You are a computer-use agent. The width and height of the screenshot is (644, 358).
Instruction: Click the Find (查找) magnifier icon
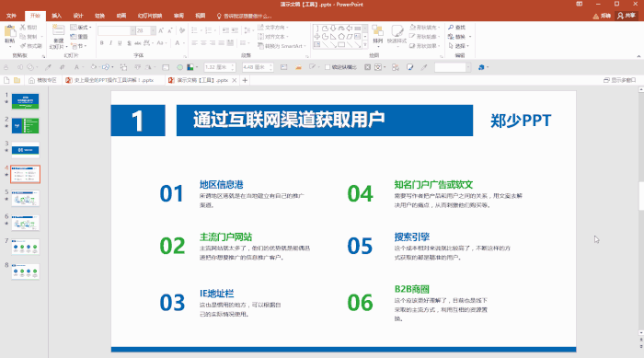451,27
